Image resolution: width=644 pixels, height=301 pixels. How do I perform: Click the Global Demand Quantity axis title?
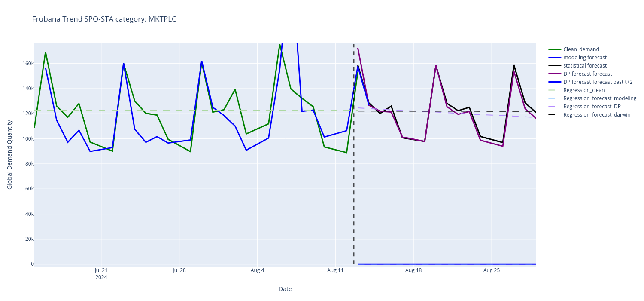click(x=9, y=155)
